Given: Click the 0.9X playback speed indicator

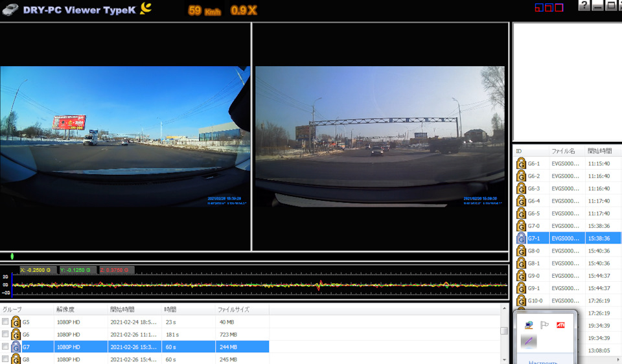Looking at the screenshot, I should click(x=244, y=11).
